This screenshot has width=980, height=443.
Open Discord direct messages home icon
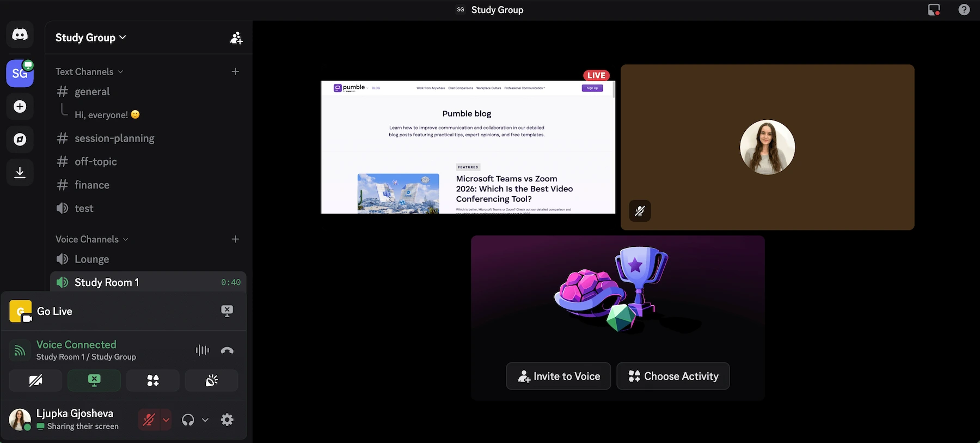(20, 35)
